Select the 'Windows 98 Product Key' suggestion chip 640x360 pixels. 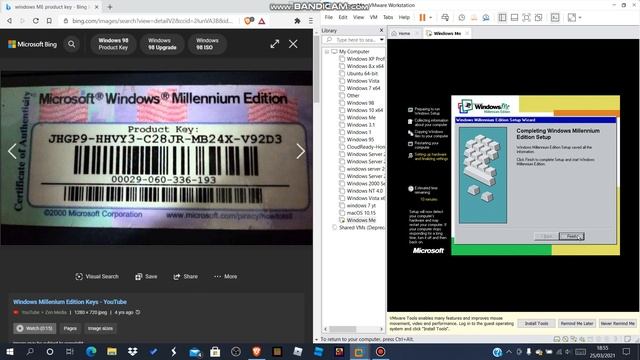click(113, 44)
